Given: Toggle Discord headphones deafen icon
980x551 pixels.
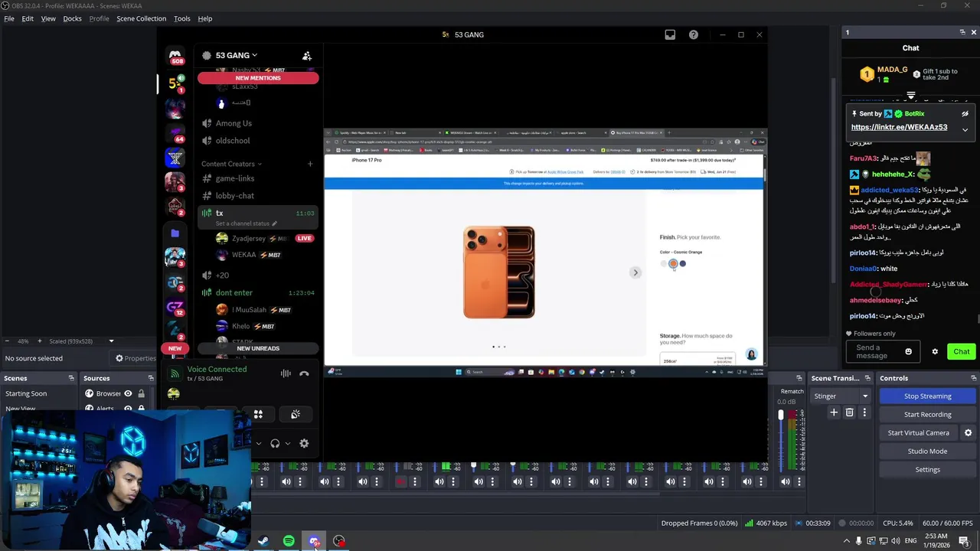Looking at the screenshot, I should [x=275, y=443].
